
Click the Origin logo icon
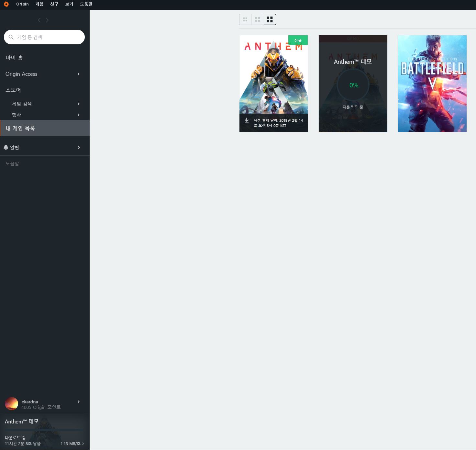click(x=6, y=4)
